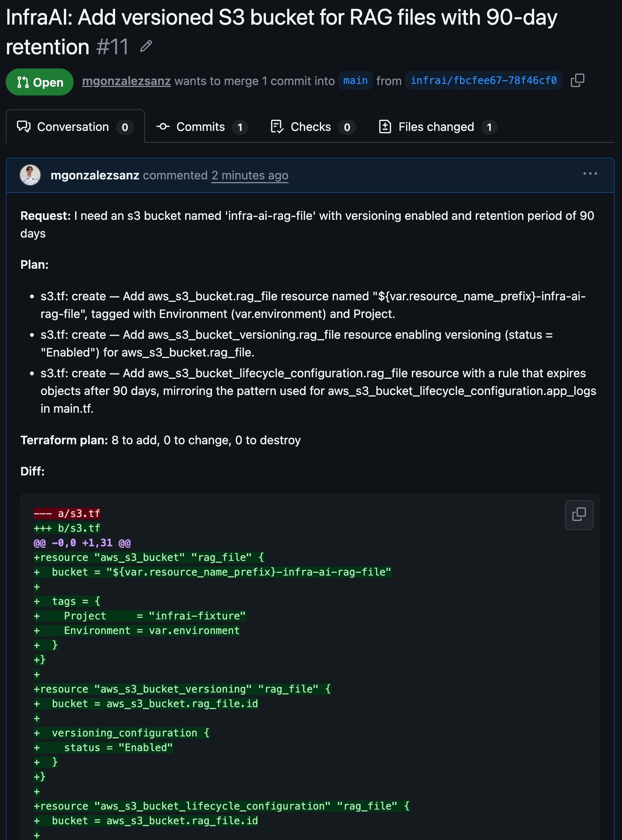622x840 pixels.
Task: Click the 'versioning_configuration {' diff line
Action: coord(122,733)
